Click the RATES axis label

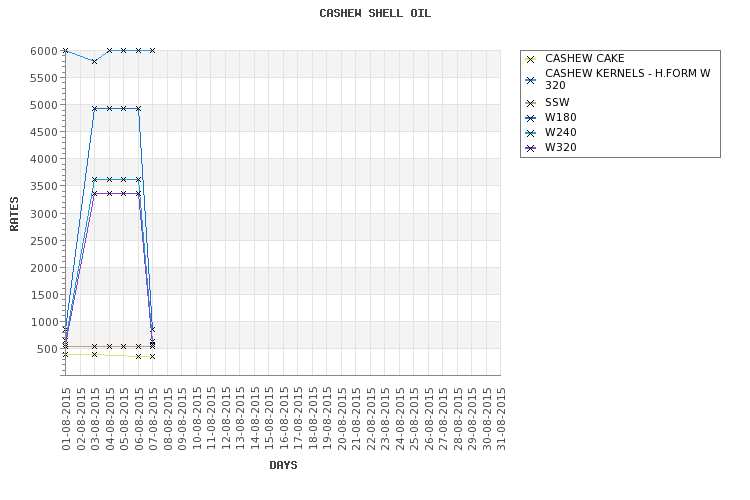14,213
